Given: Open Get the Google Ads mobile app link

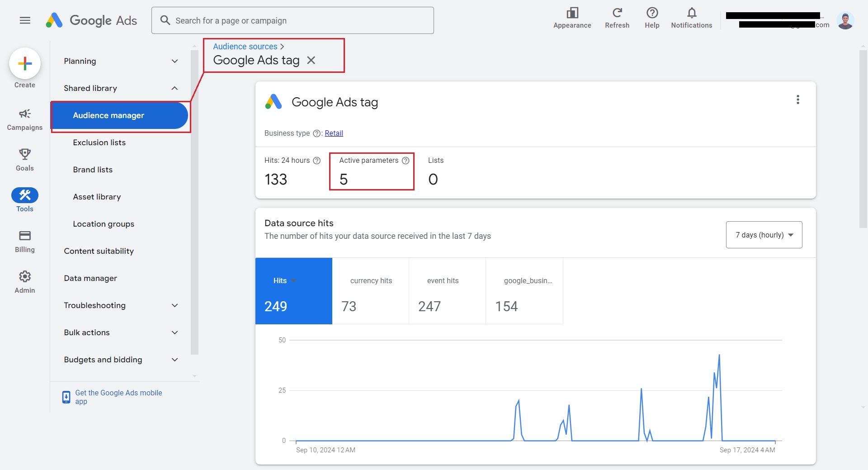Looking at the screenshot, I should pos(118,397).
